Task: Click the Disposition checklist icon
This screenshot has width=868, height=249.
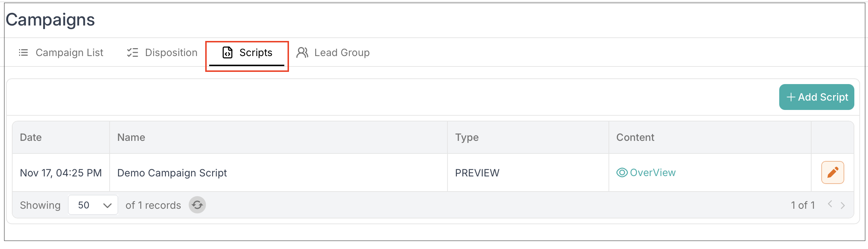Action: click(x=133, y=53)
